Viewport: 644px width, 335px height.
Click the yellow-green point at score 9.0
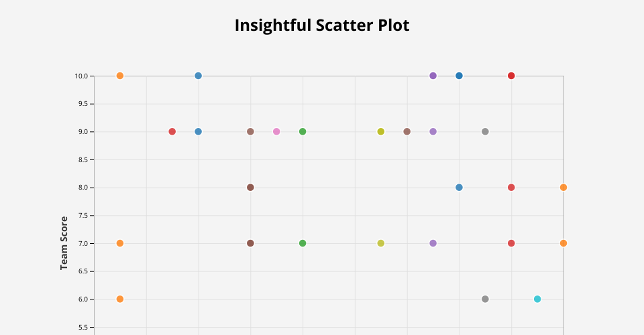[x=381, y=131]
